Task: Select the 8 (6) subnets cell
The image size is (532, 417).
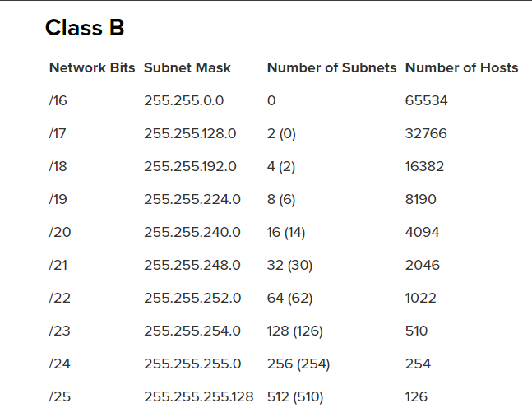Action: [x=281, y=200]
